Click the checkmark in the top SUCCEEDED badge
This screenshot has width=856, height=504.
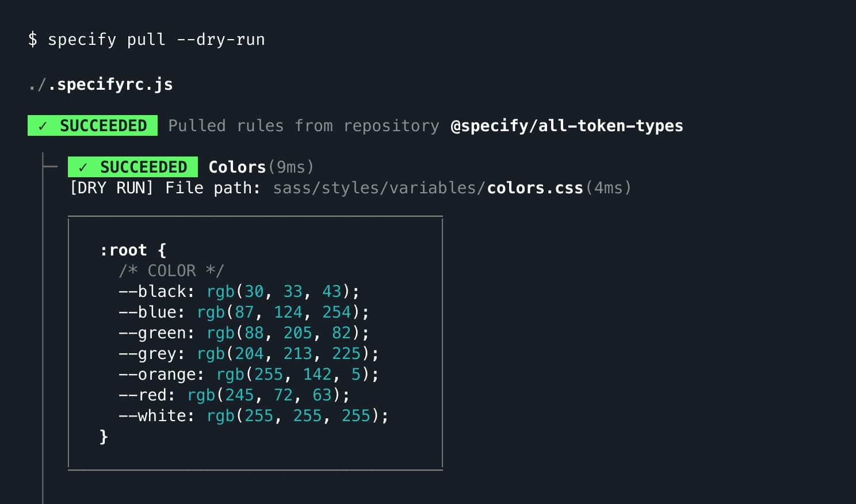(43, 126)
